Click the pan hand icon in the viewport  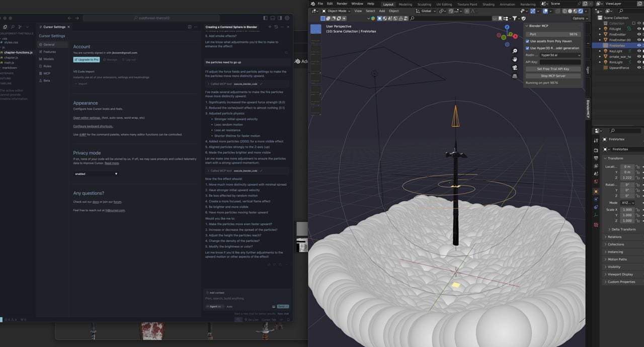click(x=515, y=59)
